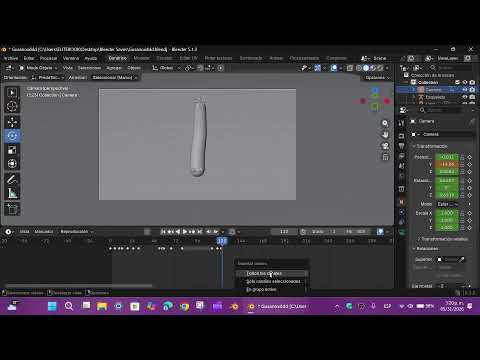
Task: Open the Archivo menu
Action: pyautogui.click(x=11, y=58)
